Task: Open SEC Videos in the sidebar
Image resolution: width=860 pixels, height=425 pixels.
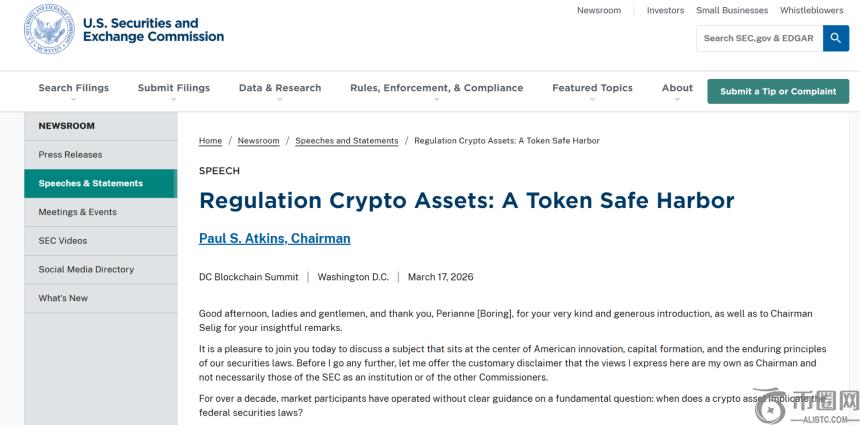Action: pyautogui.click(x=63, y=241)
